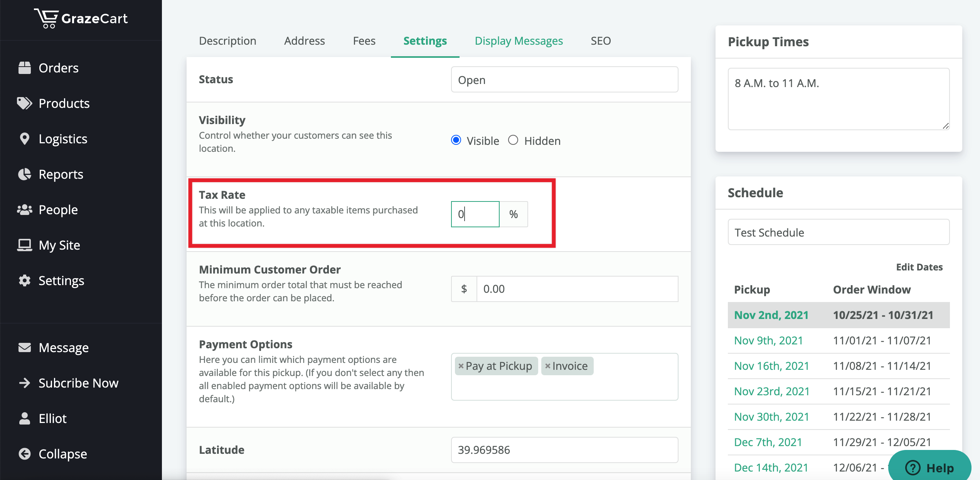The image size is (980, 480).
Task: Open Reports pie chart icon
Action: coord(25,174)
